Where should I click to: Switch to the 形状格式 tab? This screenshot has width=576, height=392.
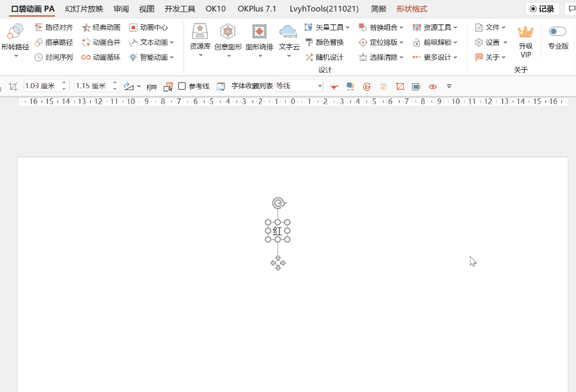pyautogui.click(x=412, y=9)
